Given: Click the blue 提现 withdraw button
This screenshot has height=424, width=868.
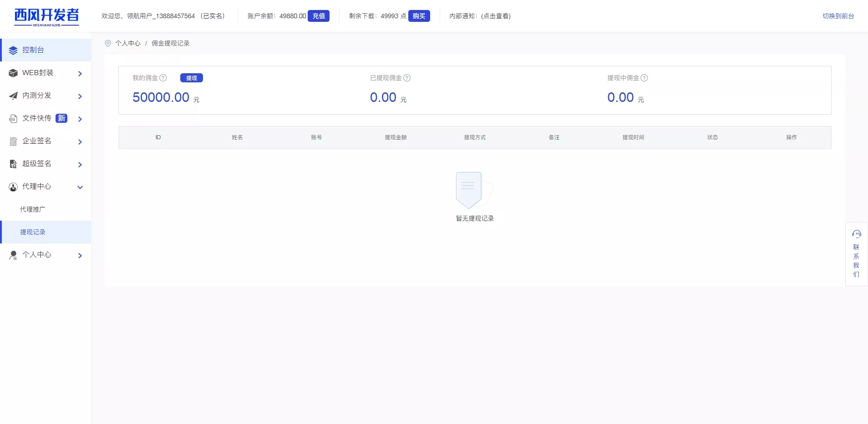Looking at the screenshot, I should (x=191, y=78).
